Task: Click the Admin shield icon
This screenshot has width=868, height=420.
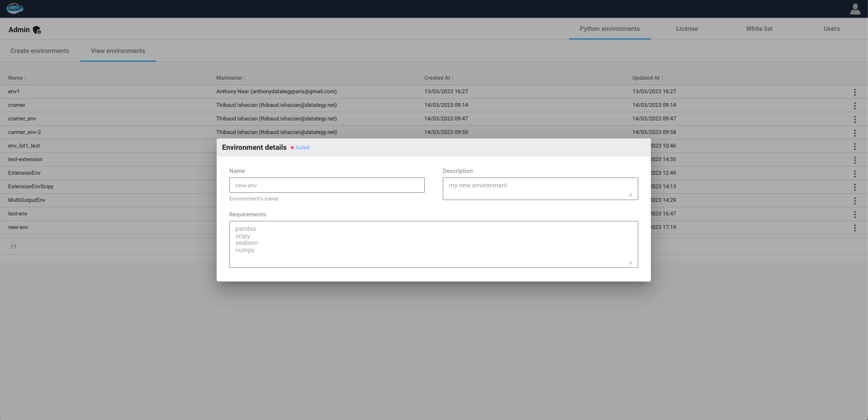Action: [x=37, y=30]
